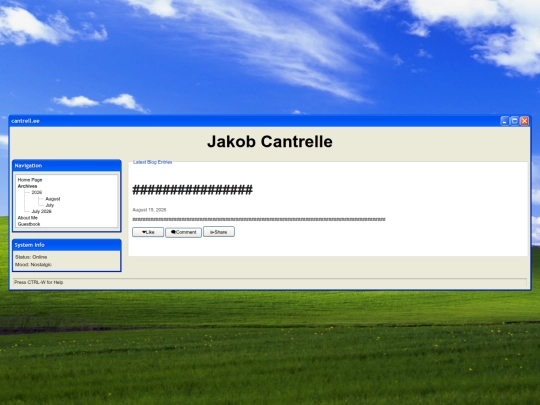This screenshot has width=540, height=405.
Task: Open the About Me page
Action: (28, 218)
